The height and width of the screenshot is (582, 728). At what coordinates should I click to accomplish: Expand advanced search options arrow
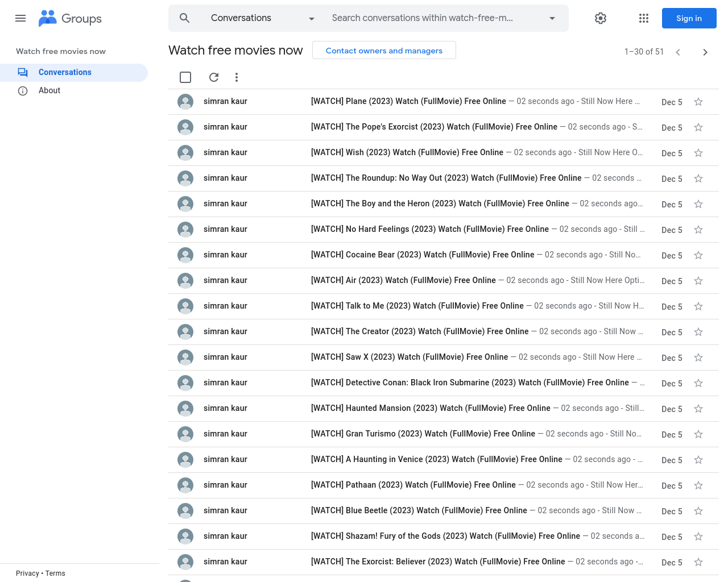pyautogui.click(x=552, y=19)
